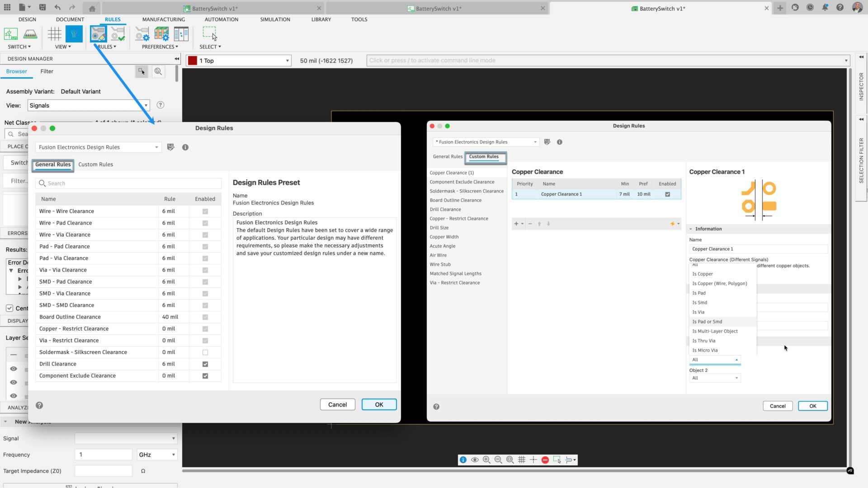Click the undo arrow in top toolbar

57,8
